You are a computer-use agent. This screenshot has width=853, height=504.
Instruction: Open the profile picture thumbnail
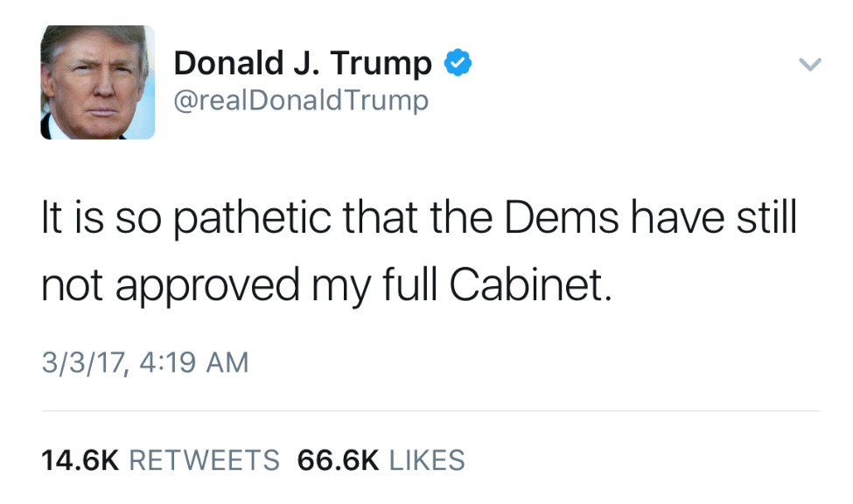pos(98,82)
